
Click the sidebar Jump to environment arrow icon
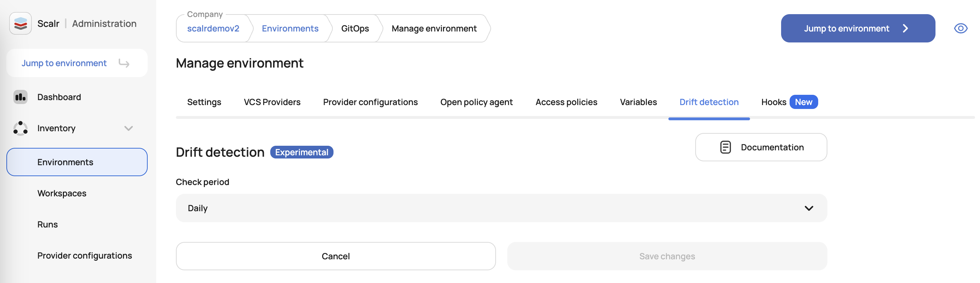tap(124, 63)
